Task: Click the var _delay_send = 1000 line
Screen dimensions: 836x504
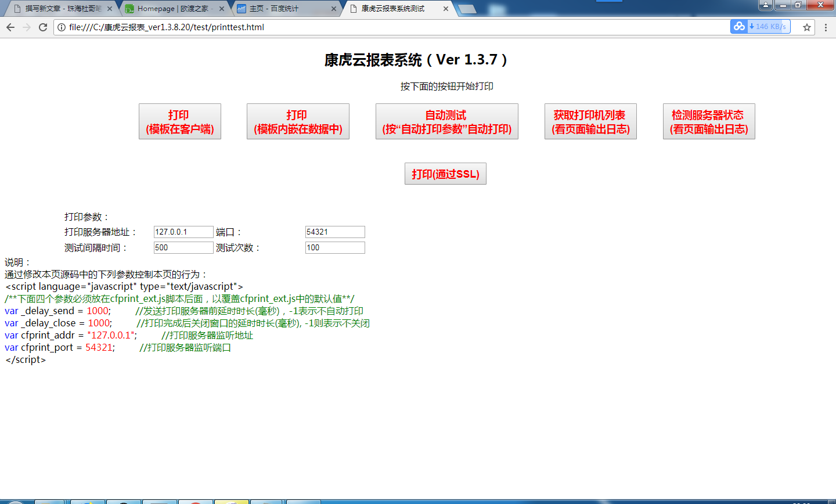Action: tap(184, 311)
